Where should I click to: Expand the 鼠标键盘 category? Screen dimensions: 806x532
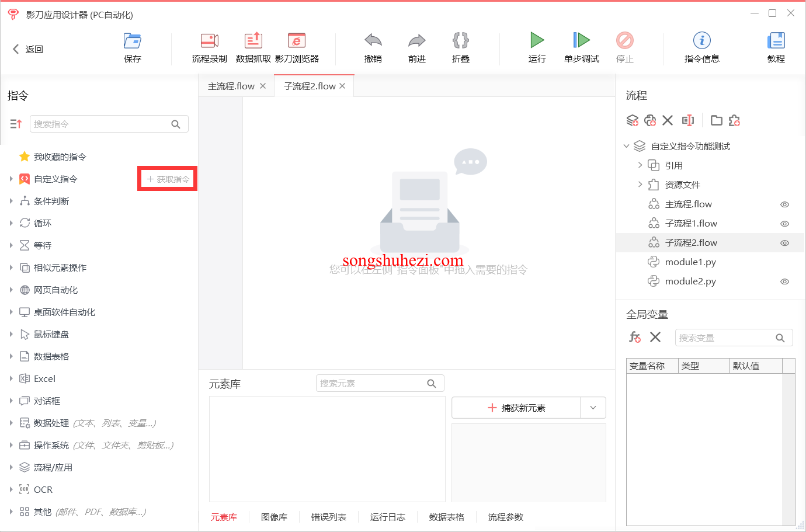[x=11, y=334]
